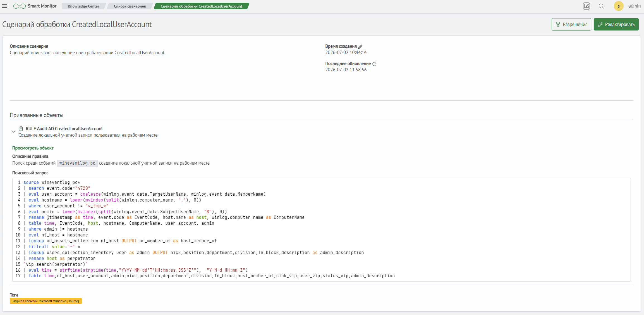Click query line 9 where admin != hostname
Viewport: 644px width, 315px height.
pyautogui.click(x=56, y=229)
